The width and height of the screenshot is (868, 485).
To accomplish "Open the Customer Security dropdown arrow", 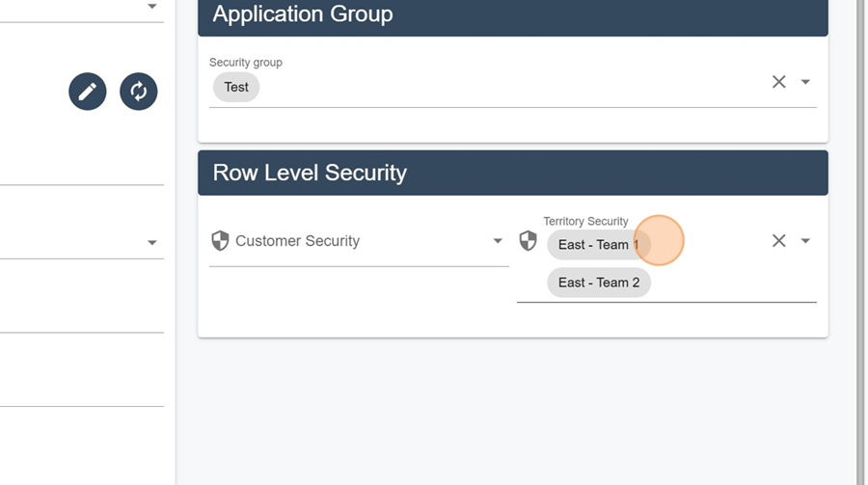I will coord(497,241).
